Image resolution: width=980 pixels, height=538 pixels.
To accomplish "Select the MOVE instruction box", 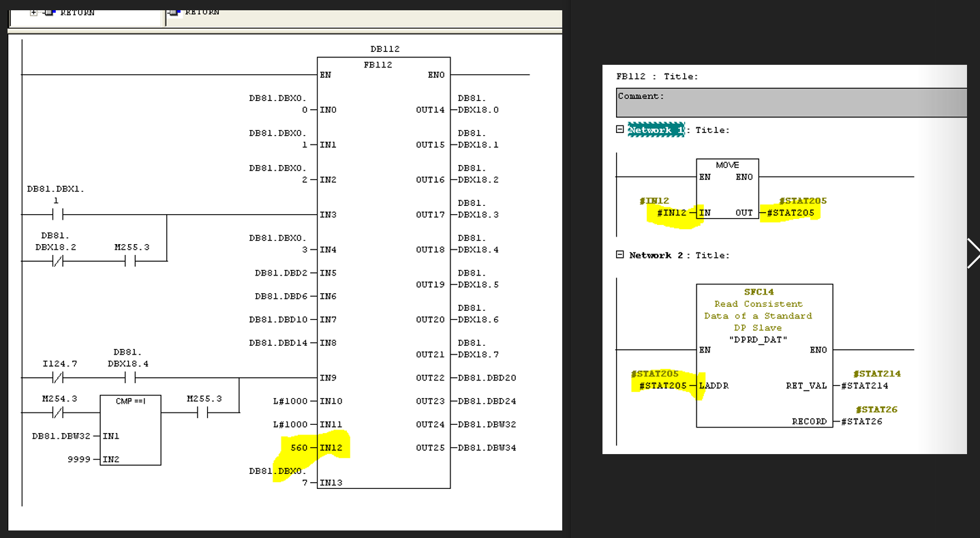I will tap(727, 189).
